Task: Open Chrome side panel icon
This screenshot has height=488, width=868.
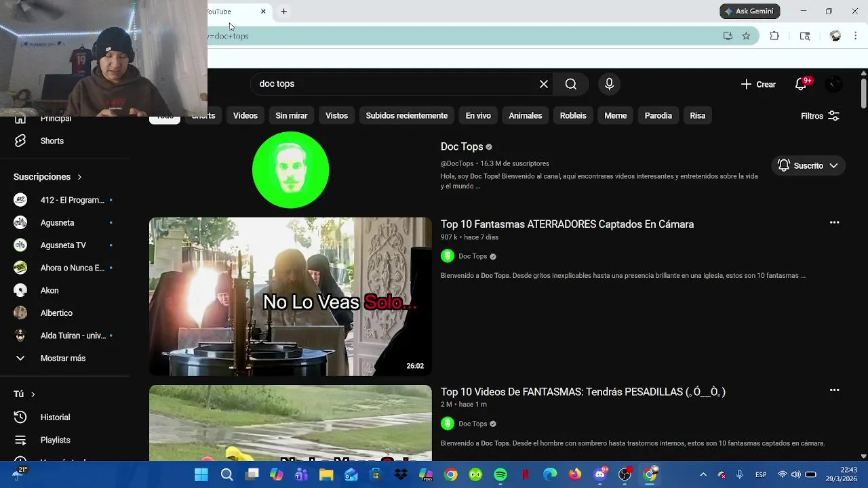Action: coord(805,36)
